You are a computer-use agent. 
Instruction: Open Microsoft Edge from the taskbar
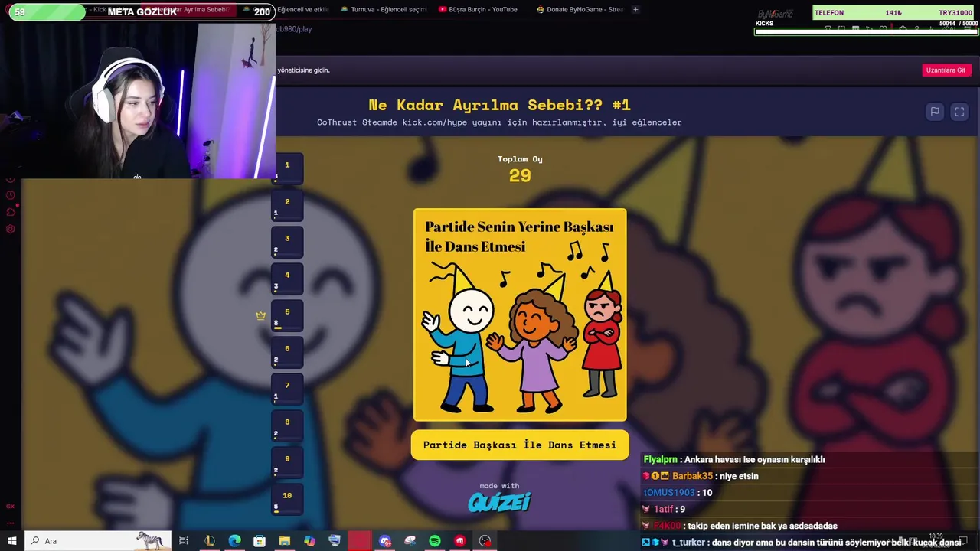[x=234, y=541]
